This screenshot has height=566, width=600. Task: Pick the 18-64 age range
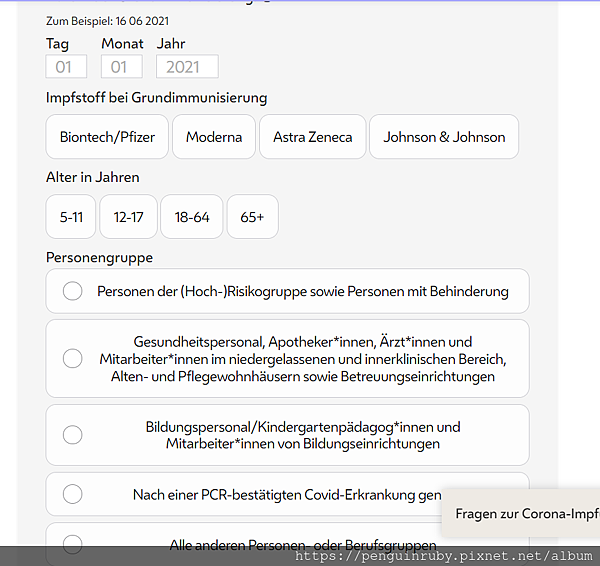pos(192,217)
